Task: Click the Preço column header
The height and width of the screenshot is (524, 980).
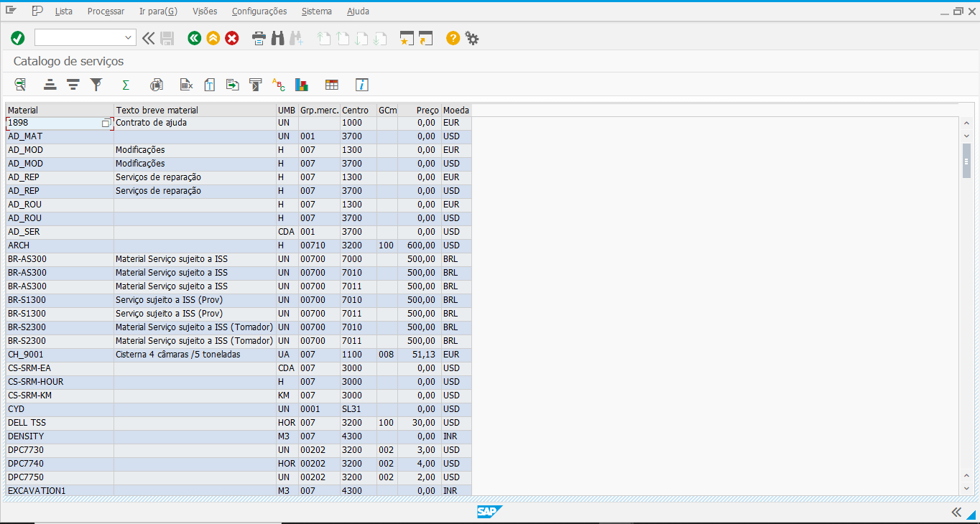Action: 420,110
